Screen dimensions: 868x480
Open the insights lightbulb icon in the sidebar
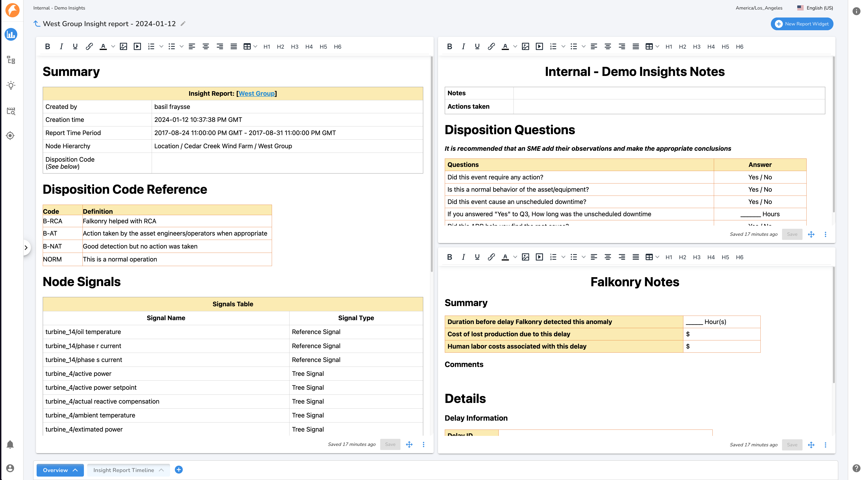click(x=11, y=85)
